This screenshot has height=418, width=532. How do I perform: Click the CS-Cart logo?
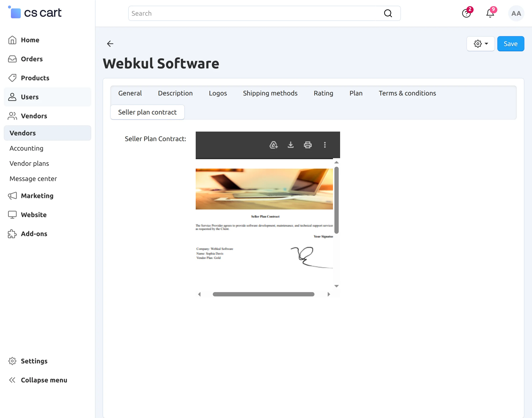coord(35,13)
